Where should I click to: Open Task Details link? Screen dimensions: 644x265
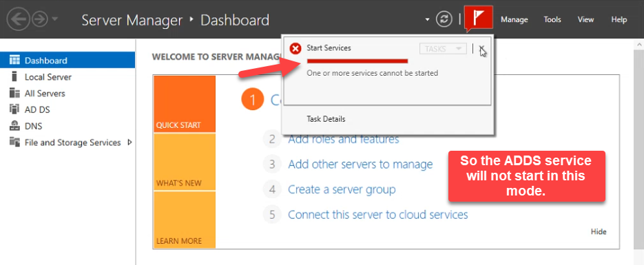(x=326, y=119)
